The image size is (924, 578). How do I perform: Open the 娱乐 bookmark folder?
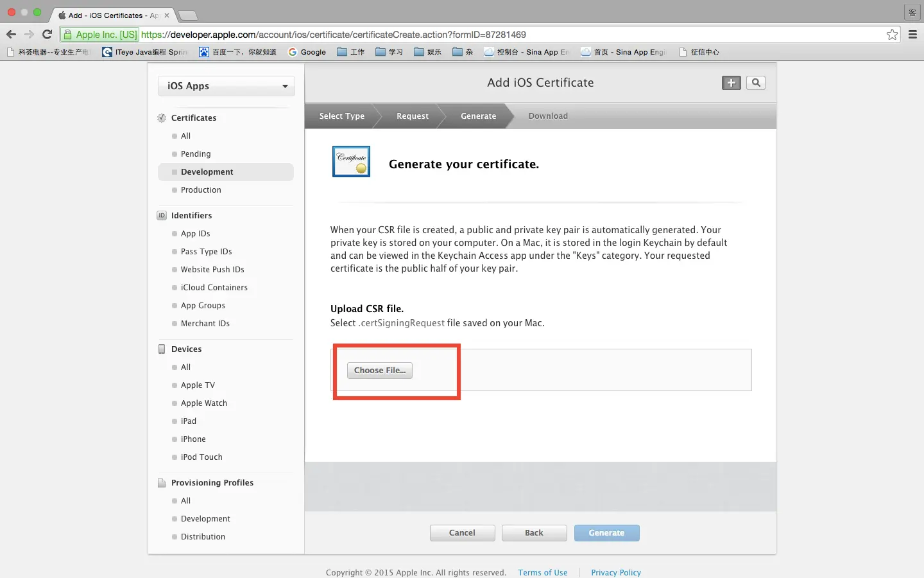pyautogui.click(x=428, y=52)
